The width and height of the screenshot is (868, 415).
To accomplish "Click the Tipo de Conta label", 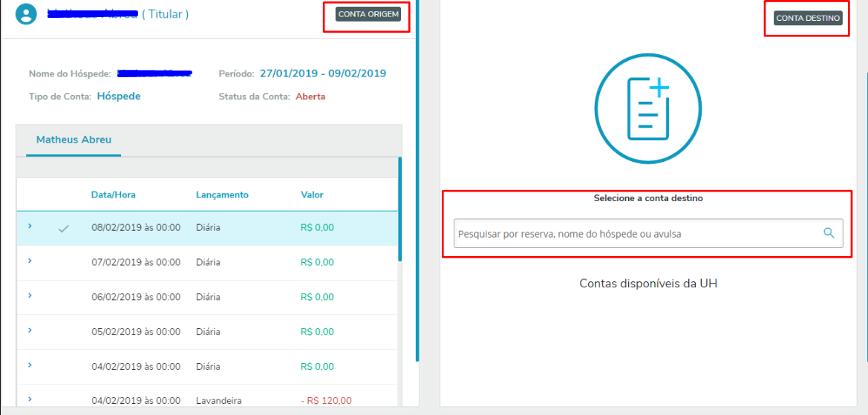I will [x=60, y=97].
